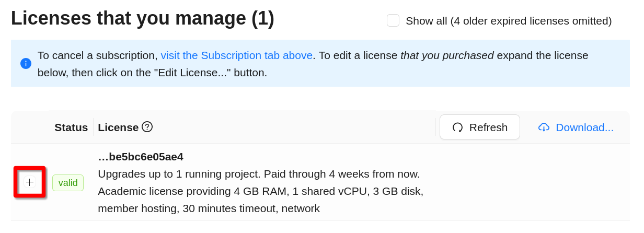Open the Download... link text
This screenshot has width=644, height=233.
[584, 127]
